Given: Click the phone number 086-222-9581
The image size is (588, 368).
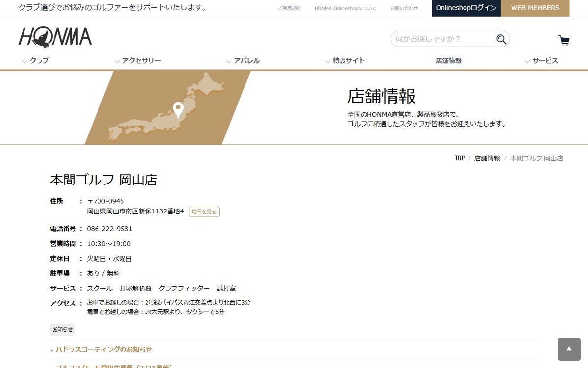Looking at the screenshot, I should [x=110, y=229].
